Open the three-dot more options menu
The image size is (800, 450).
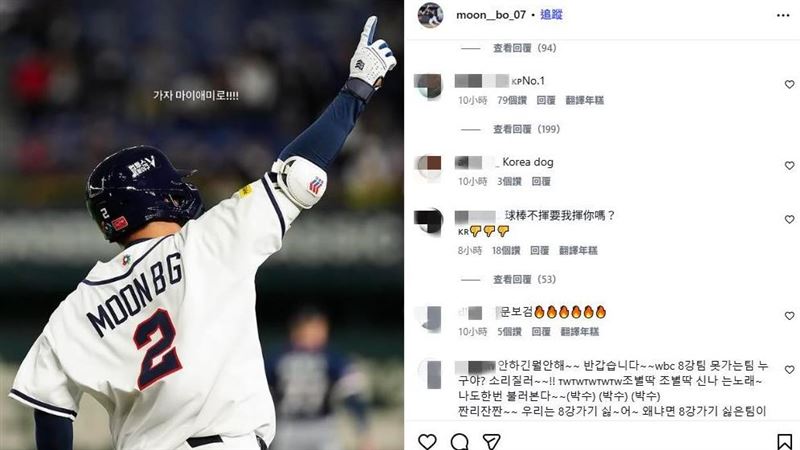pos(783,15)
